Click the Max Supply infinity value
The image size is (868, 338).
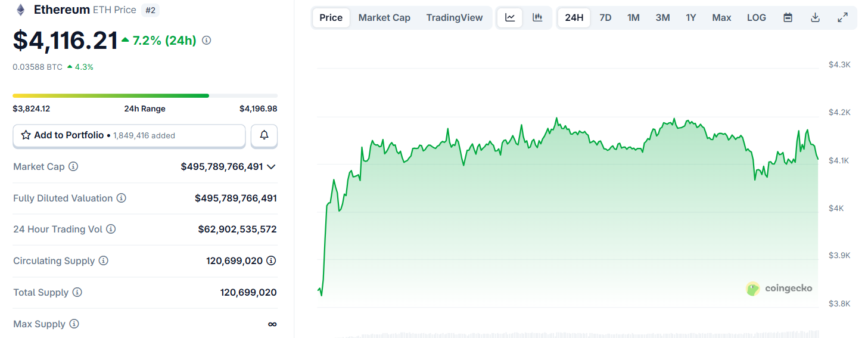[272, 324]
